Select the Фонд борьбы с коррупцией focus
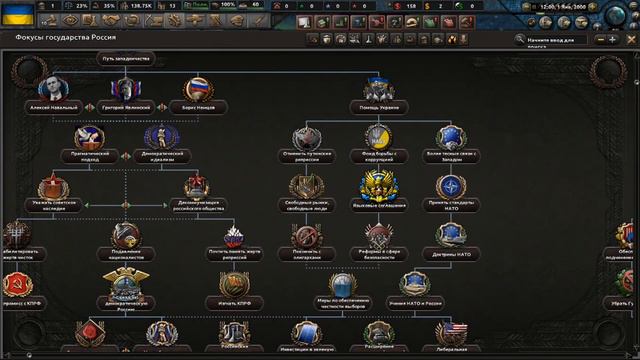 tap(379, 138)
